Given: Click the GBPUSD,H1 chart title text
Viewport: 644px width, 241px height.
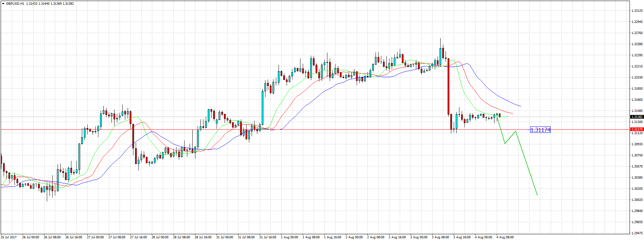Looking at the screenshot, I should tap(15, 4).
